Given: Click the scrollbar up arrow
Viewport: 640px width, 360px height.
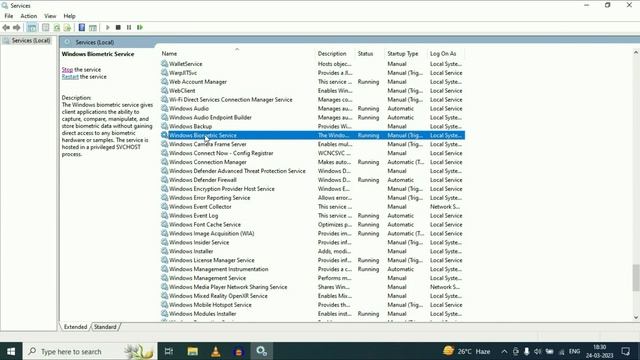Looking at the screenshot, I should 636,53.
